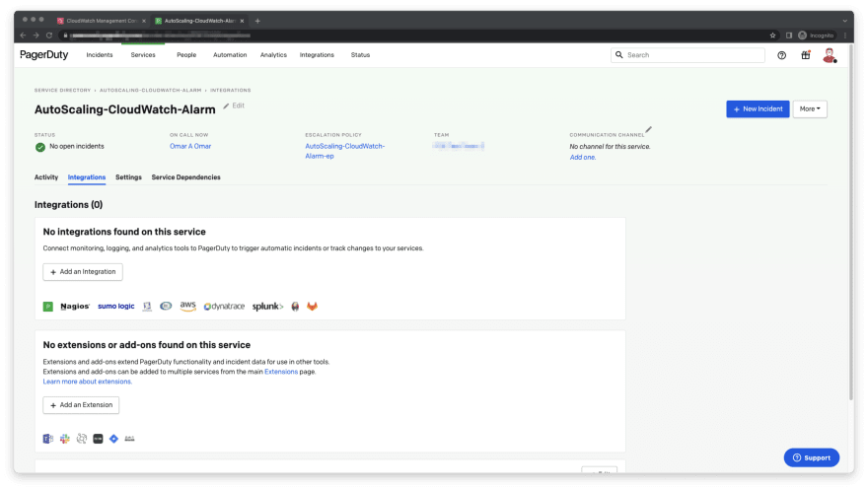
Task: Close the AutoScaling-CloudWatch-Alarm browser tab
Action: point(242,21)
